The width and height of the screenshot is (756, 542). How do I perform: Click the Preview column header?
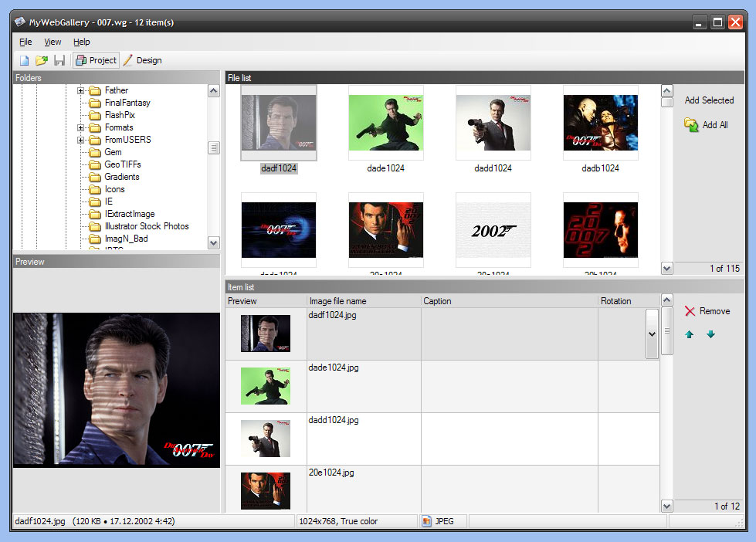click(x=266, y=301)
